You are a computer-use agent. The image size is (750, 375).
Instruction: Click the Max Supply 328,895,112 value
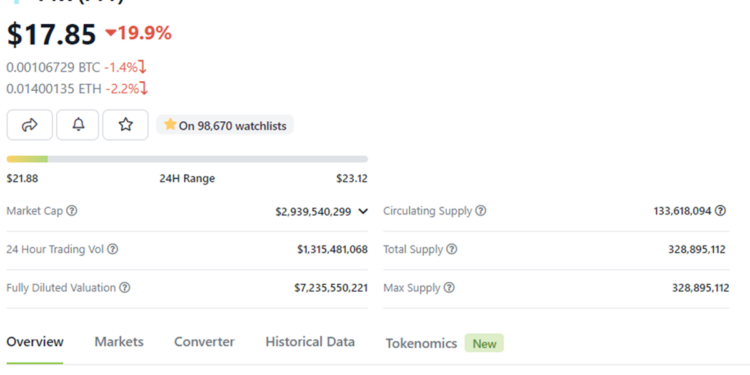pyautogui.click(x=701, y=288)
